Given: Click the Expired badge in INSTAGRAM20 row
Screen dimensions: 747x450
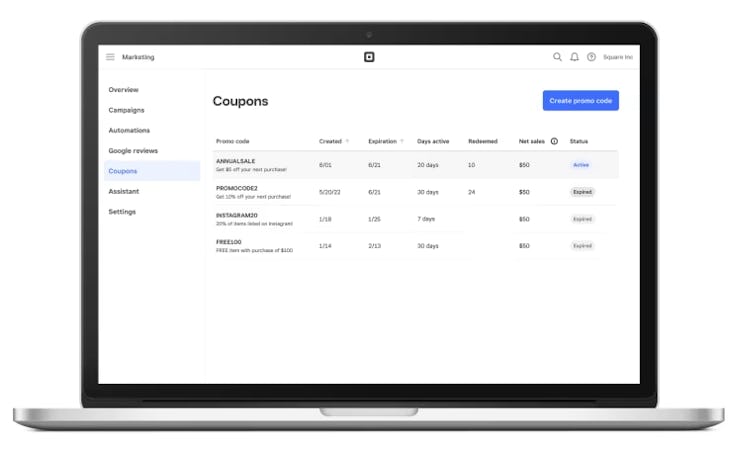Looking at the screenshot, I should (x=582, y=220).
